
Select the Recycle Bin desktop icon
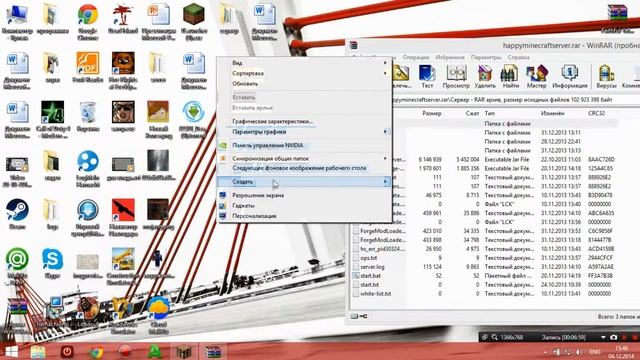coord(88,117)
